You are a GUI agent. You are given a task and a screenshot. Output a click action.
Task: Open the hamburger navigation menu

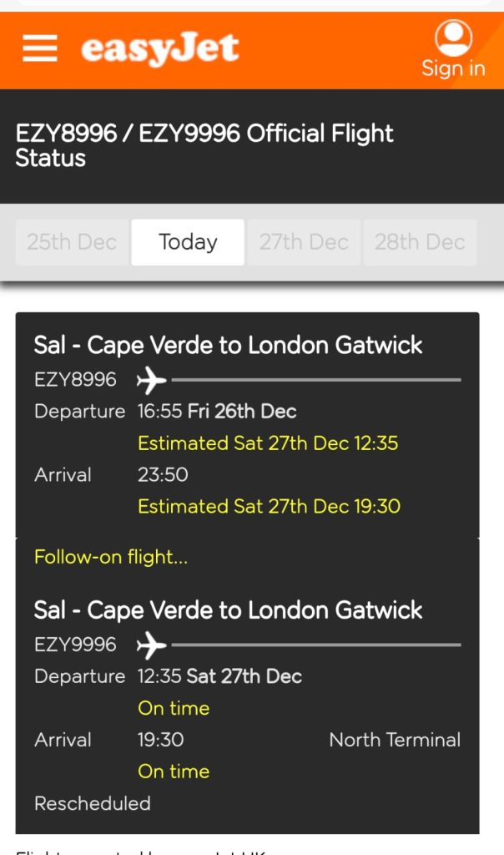coord(40,49)
